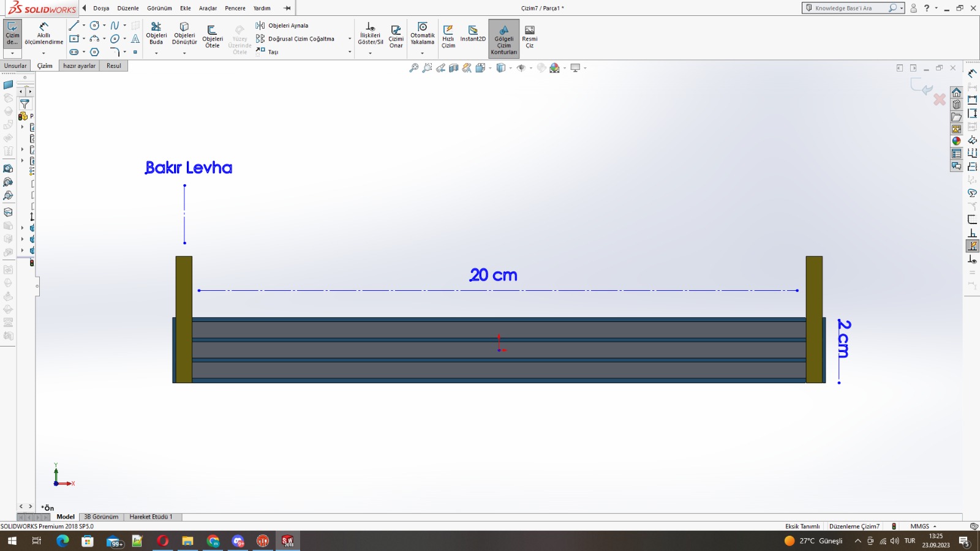Open the Araçlar menu
The image size is (980, 551).
point(208,8)
